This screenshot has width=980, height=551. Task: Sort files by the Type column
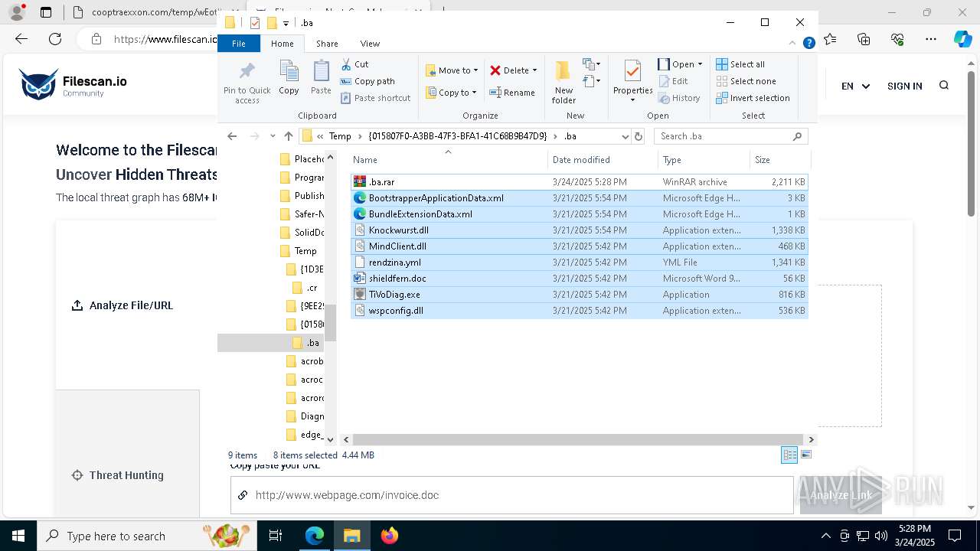point(704,160)
